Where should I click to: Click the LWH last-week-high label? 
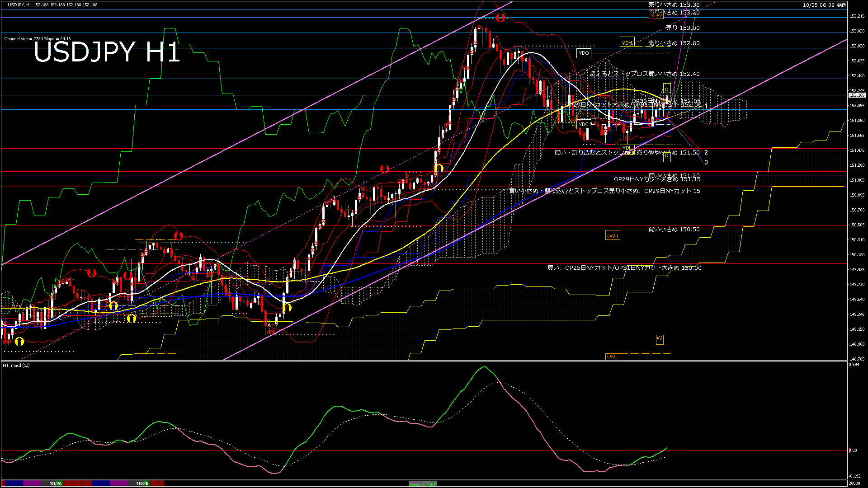(612, 236)
